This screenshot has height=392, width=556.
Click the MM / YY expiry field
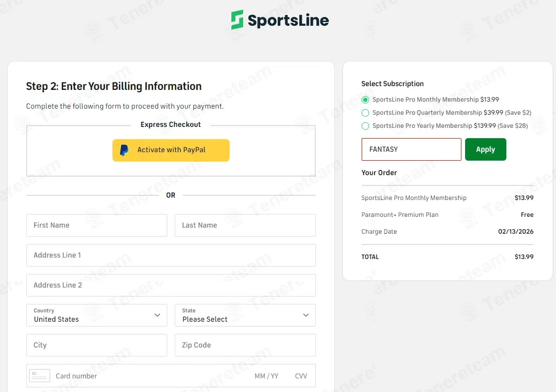(267, 376)
